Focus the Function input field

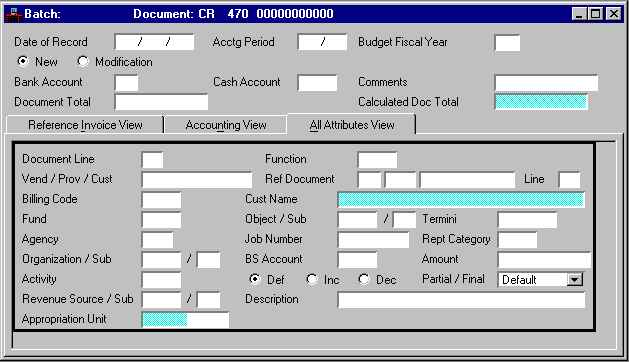tap(377, 160)
